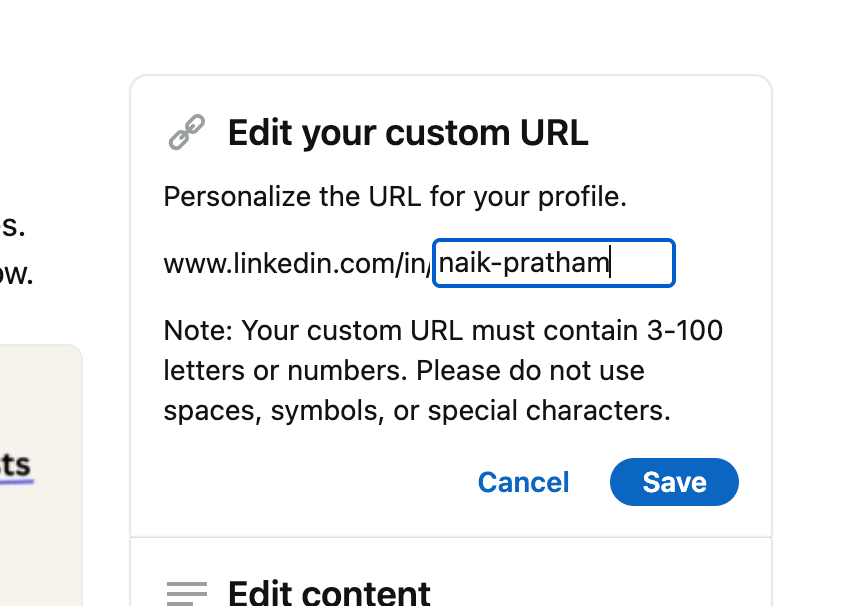Click the word "Note:" in the hint

coord(198,330)
